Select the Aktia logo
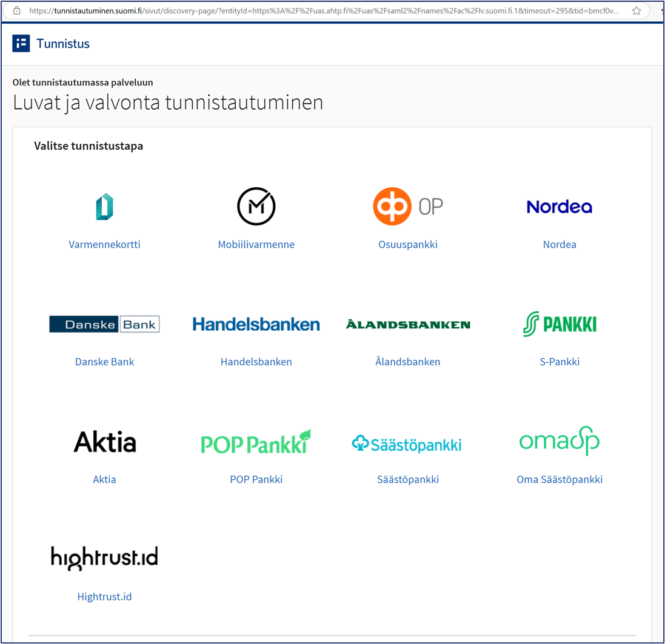This screenshot has width=665, height=644. (x=104, y=442)
